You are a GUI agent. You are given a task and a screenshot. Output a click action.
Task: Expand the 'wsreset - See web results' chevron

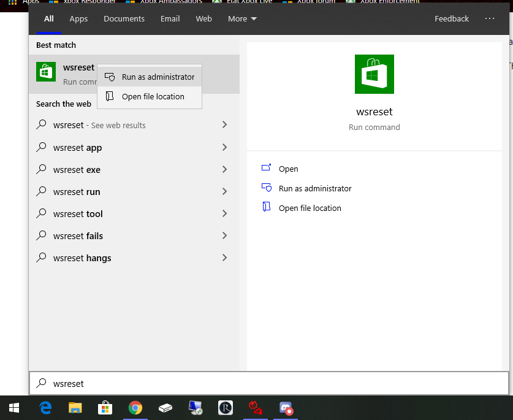(224, 124)
